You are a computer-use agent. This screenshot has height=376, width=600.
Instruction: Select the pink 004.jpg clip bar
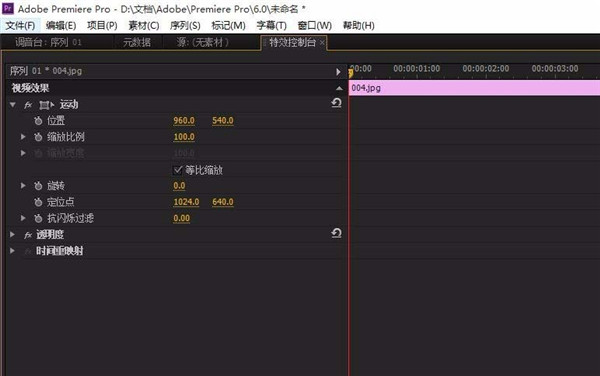[x=474, y=88]
